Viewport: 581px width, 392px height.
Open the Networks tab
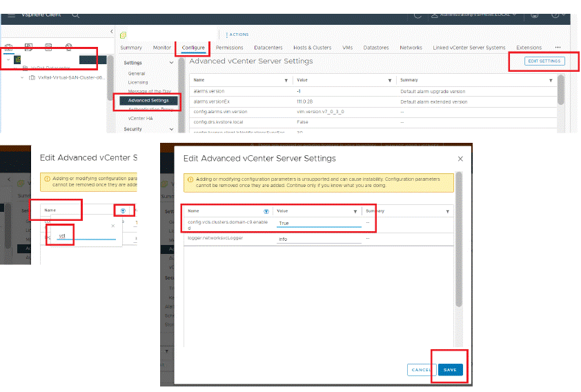pos(411,48)
